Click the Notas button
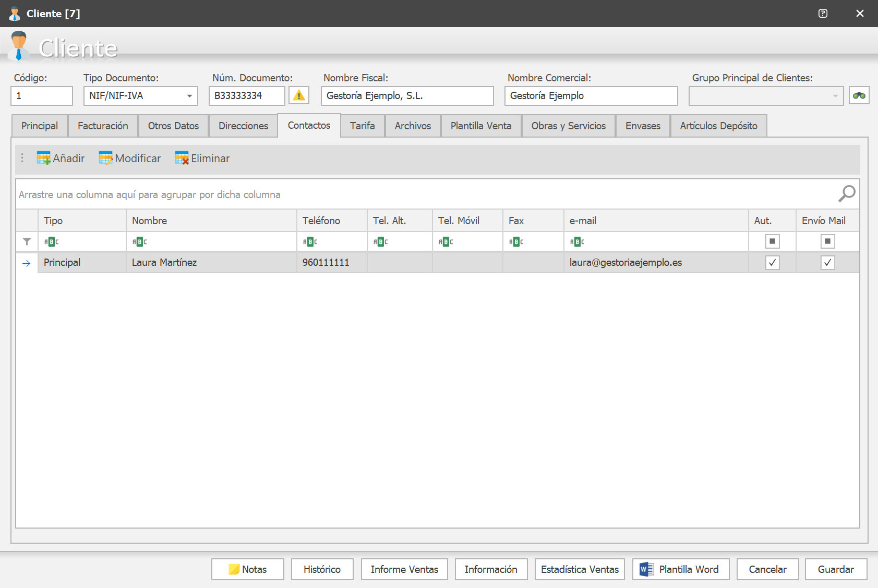The height and width of the screenshot is (588, 878). click(x=248, y=569)
